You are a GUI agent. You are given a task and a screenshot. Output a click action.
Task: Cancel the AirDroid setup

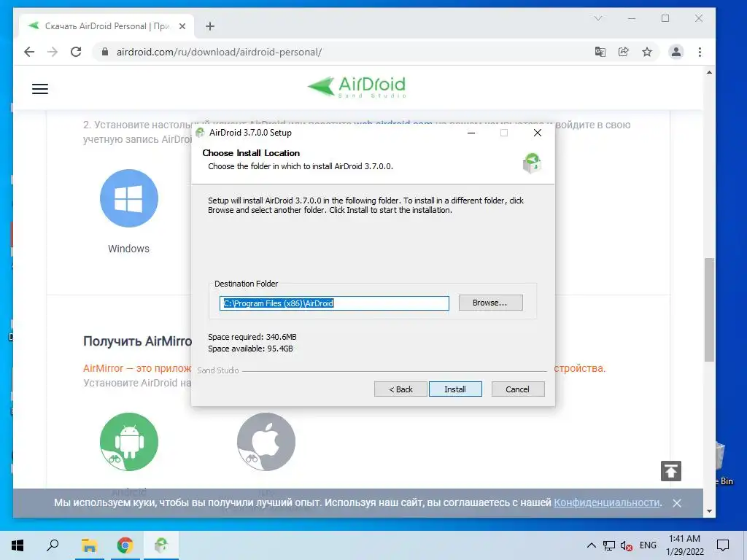tap(517, 389)
